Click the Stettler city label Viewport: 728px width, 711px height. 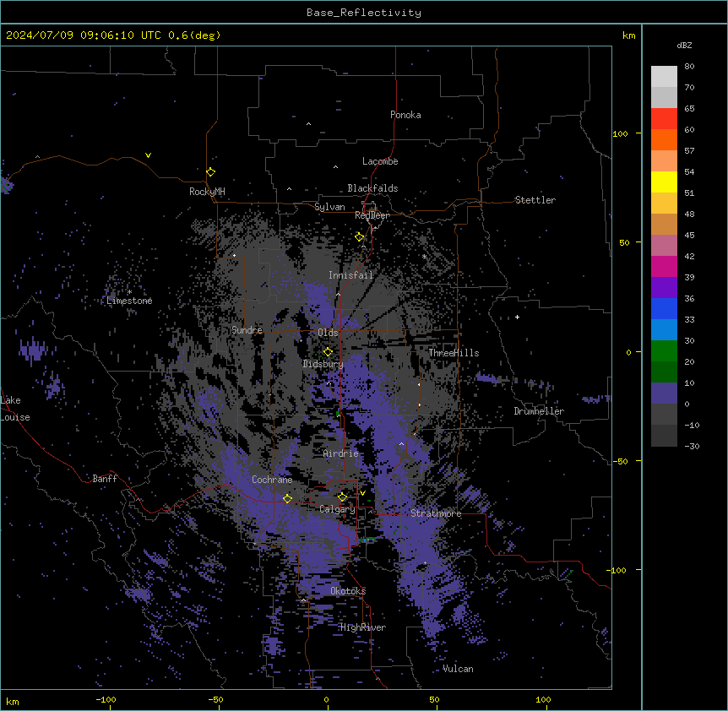(x=535, y=200)
